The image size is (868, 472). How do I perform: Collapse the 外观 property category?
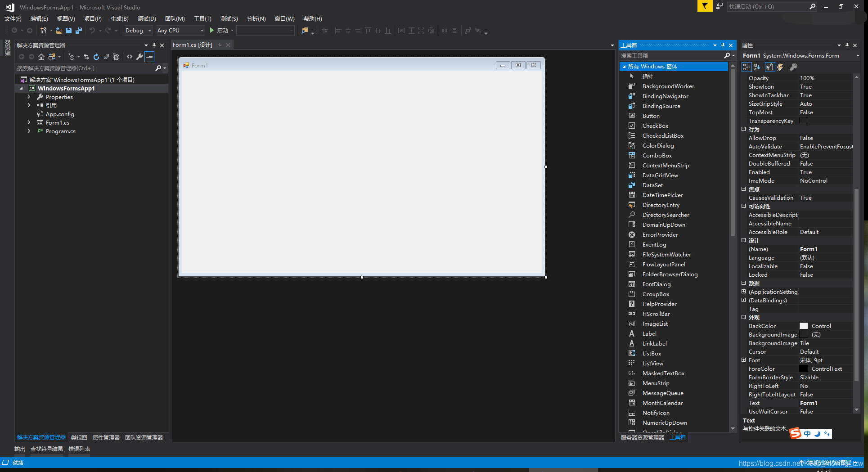(744, 317)
